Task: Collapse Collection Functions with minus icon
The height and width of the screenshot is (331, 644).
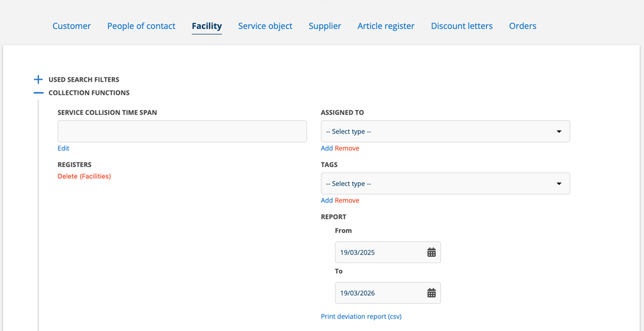Action: 38,93
